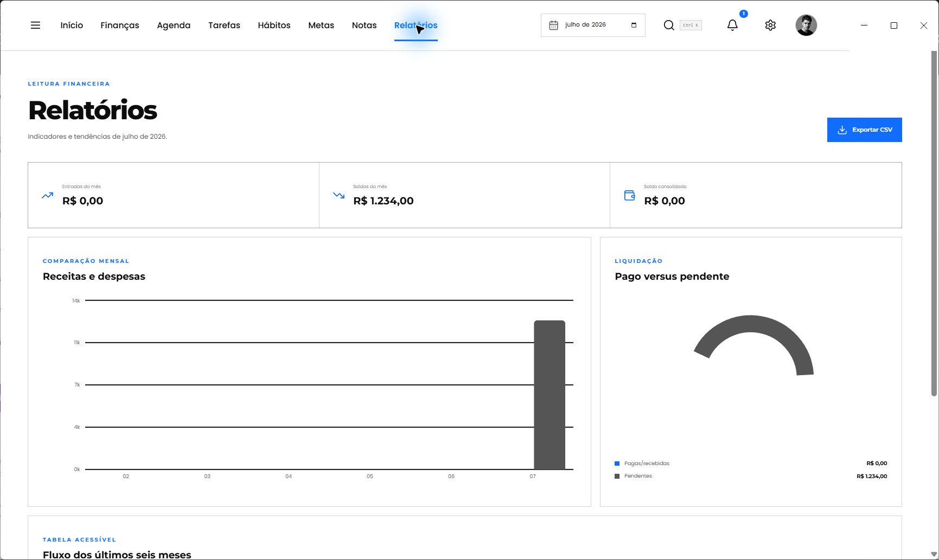Click the R$ 1.234,00 saídas value
This screenshot has height=560, width=939.
384,201
